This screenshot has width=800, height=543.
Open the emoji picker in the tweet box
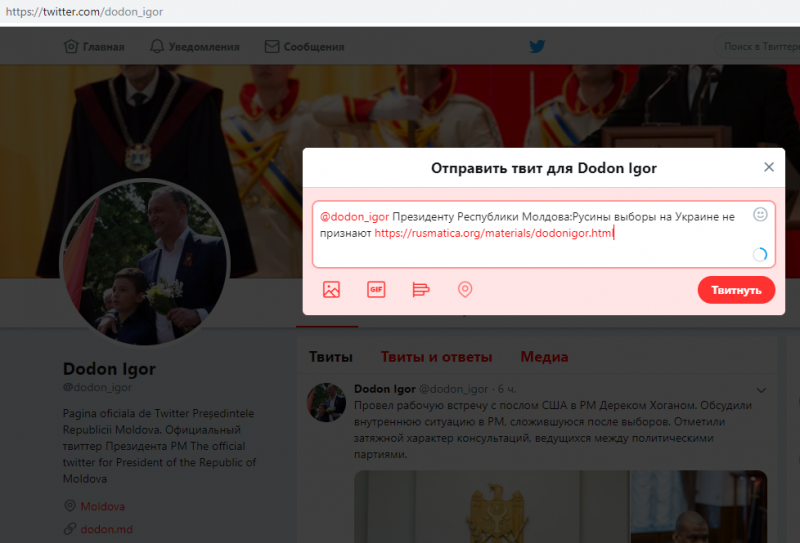click(760, 214)
